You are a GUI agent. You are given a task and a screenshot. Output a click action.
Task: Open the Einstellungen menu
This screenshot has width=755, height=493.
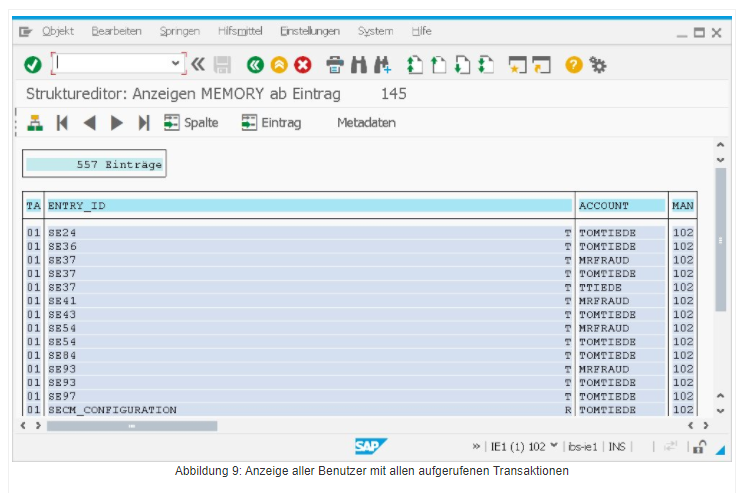click(309, 31)
